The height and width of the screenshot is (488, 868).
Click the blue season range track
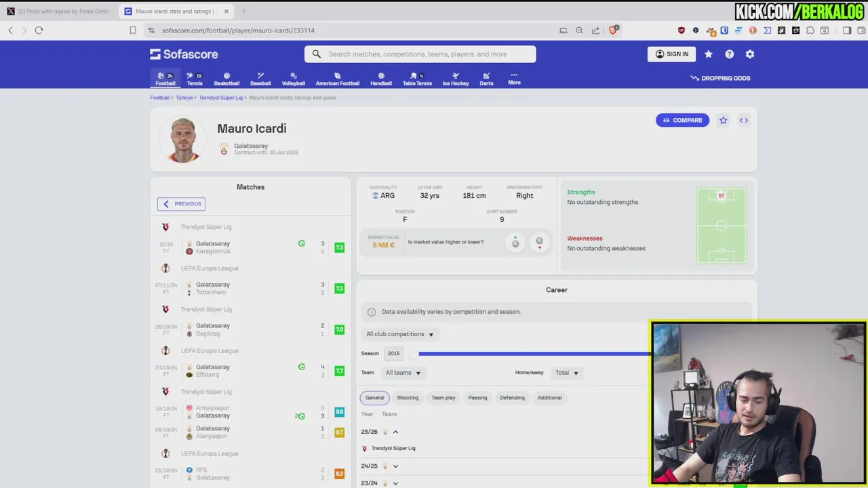(x=534, y=353)
